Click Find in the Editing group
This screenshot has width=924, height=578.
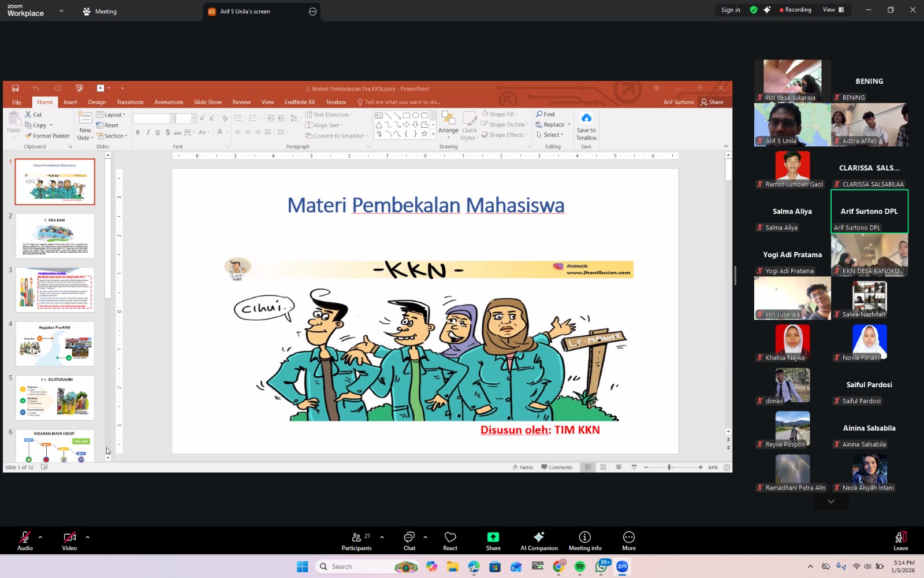(x=545, y=114)
